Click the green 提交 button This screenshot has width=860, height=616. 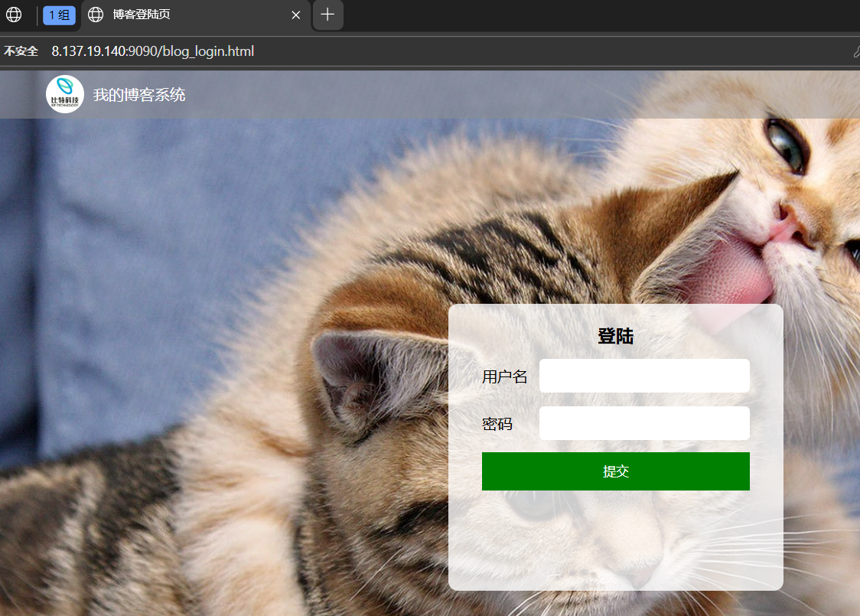[615, 471]
